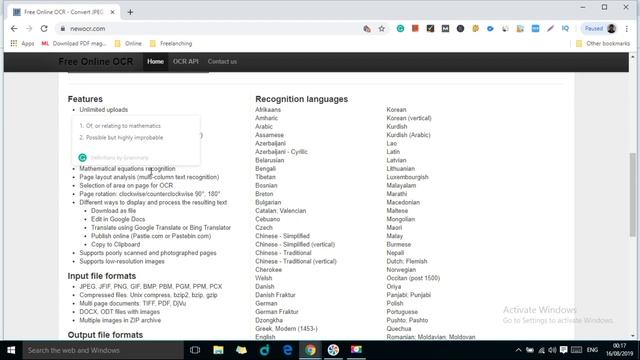Click 'Korean (vertical)' language entry

(x=409, y=118)
